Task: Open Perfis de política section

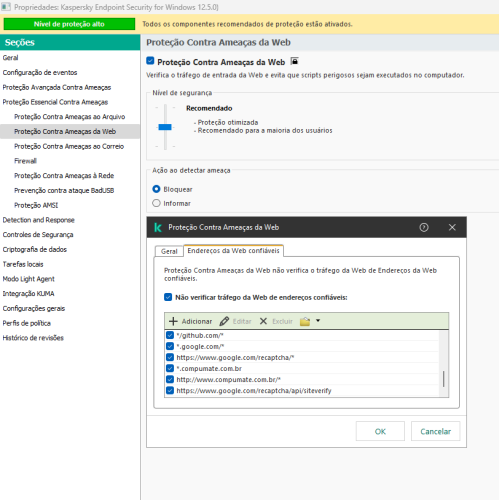Action: tap(27, 323)
